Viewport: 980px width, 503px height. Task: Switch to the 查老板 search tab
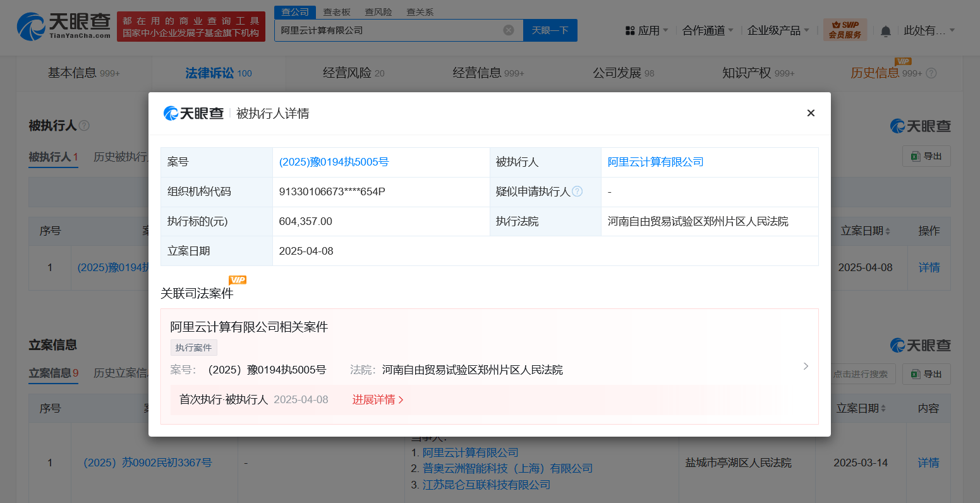pos(337,12)
